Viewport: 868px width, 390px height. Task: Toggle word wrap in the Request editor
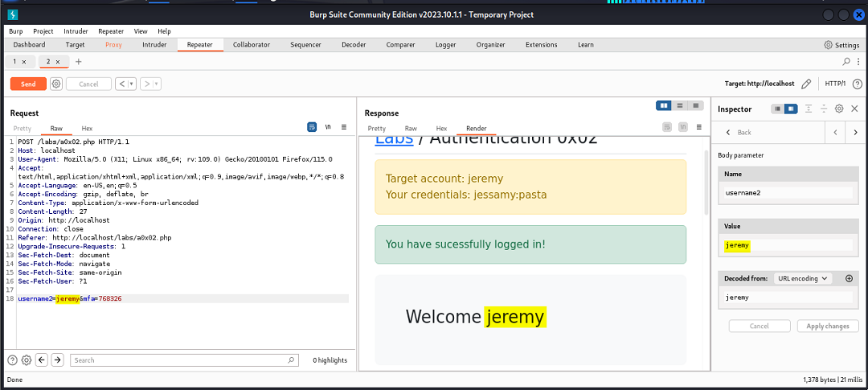[312, 127]
